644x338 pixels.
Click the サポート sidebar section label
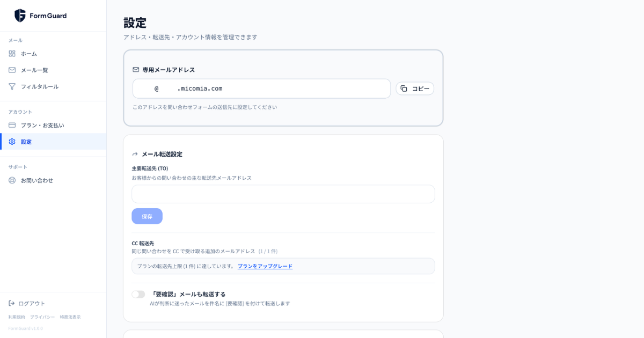pyautogui.click(x=18, y=167)
